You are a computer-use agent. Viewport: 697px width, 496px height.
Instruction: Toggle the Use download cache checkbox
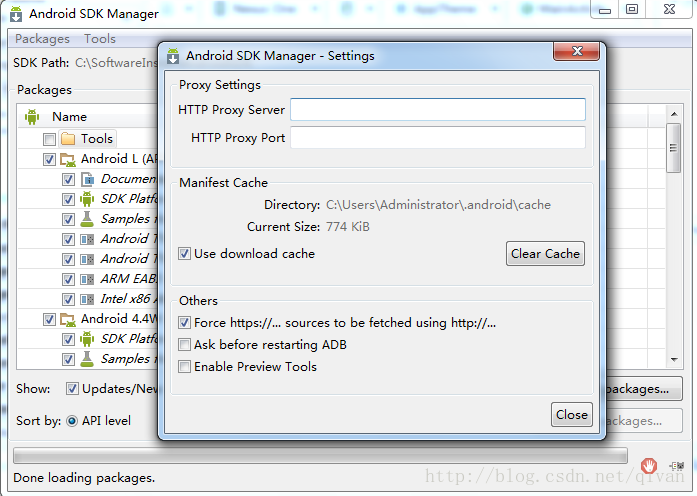coord(184,254)
